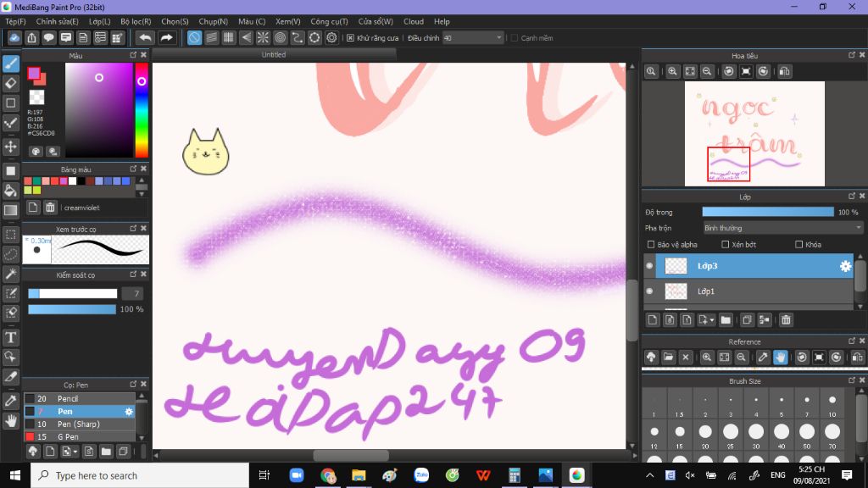This screenshot has height=488, width=868.
Task: Delete the layer with trash icon
Action: coord(786,319)
